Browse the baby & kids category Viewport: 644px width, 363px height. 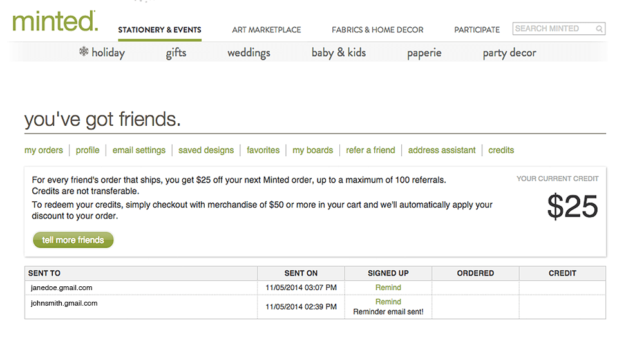339,53
